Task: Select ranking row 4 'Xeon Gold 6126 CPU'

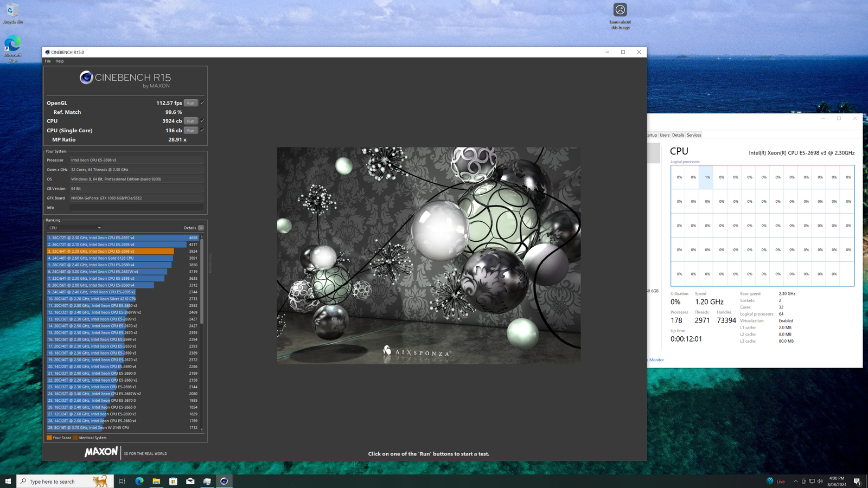Action: [x=123, y=258]
